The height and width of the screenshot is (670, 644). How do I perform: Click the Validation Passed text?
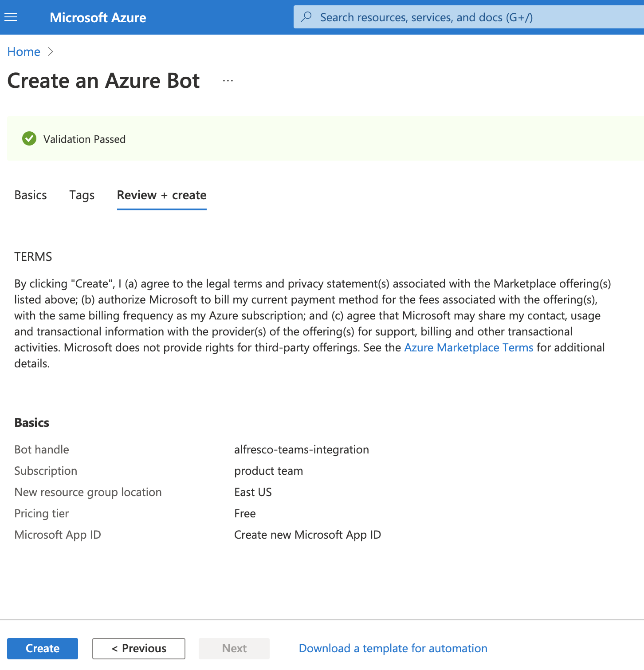pyautogui.click(x=85, y=139)
